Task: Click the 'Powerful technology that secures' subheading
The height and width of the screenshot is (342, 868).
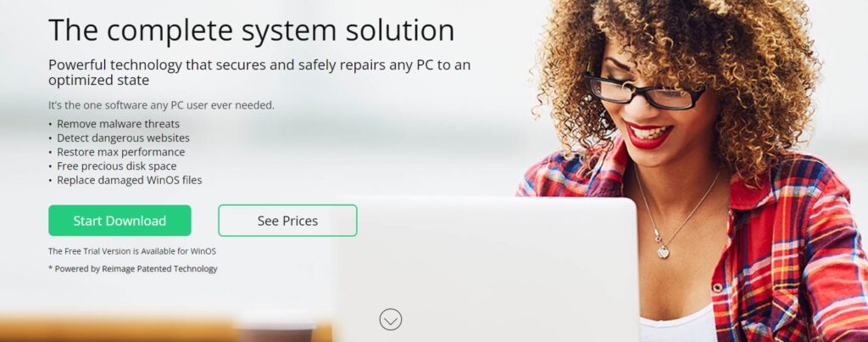Action: tap(259, 73)
